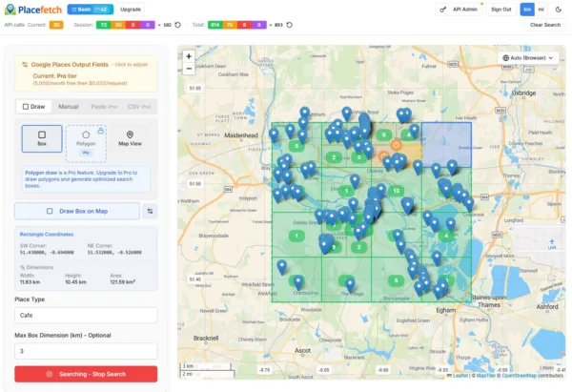Expand the Google Places Output Fields panel
This screenshot has height=392, width=572.
coord(86,63)
